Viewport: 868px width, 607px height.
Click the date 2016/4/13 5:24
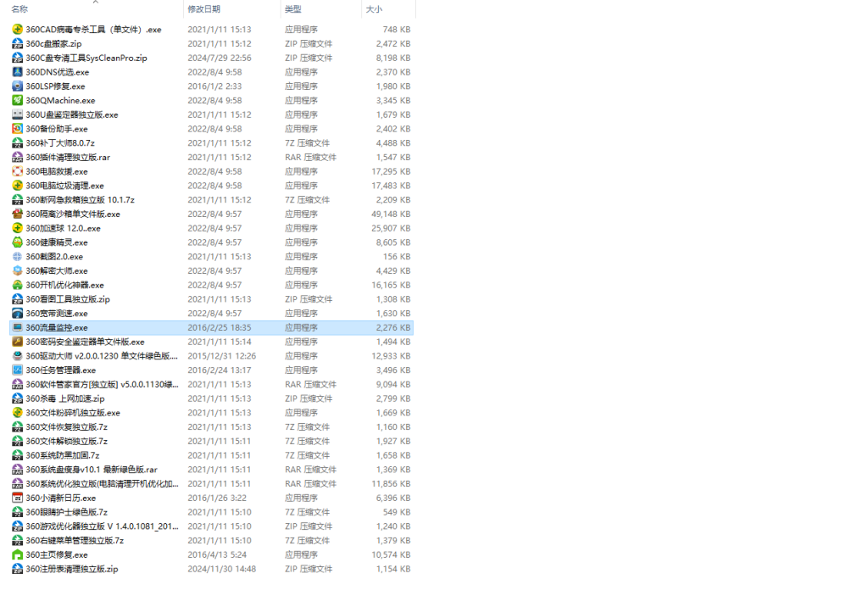point(217,555)
